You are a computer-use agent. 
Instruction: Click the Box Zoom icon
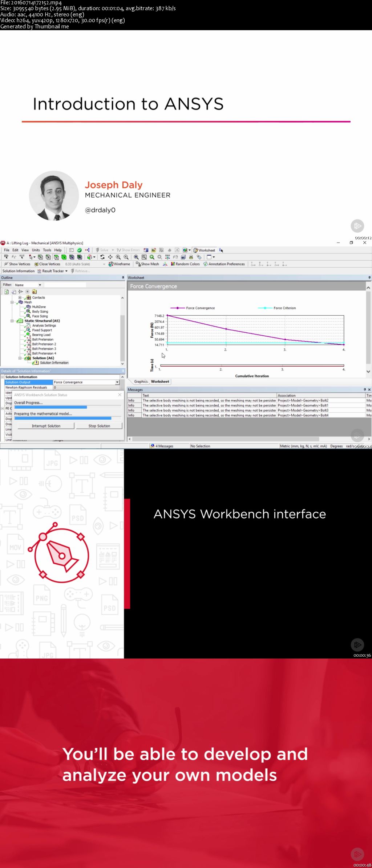pos(144,257)
